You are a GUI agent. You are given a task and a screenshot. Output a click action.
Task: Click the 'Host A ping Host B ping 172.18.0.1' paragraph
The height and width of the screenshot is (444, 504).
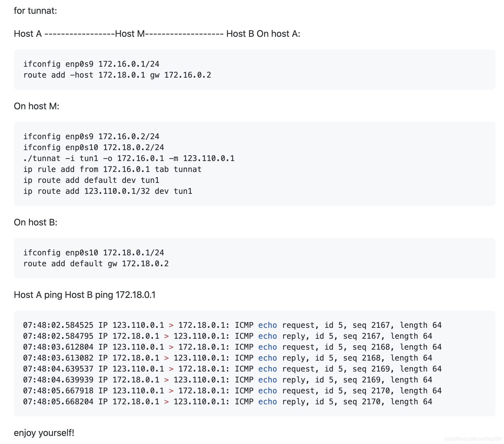pyautogui.click(x=85, y=295)
